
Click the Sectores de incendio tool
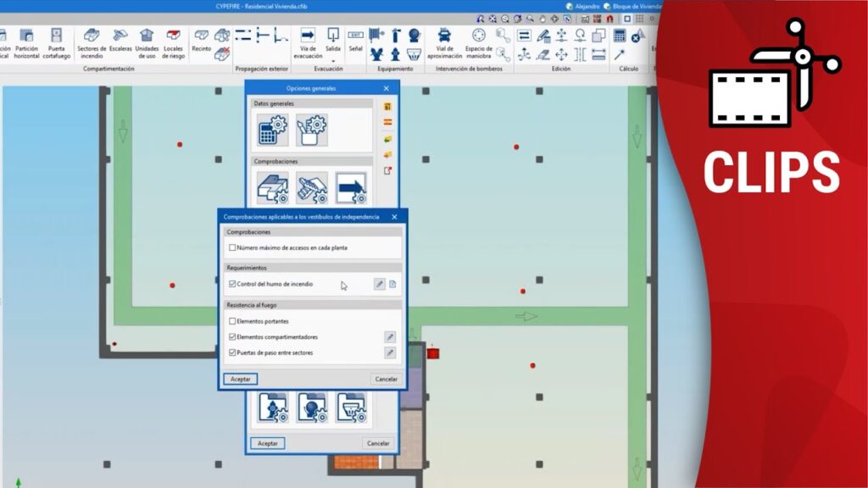click(x=92, y=42)
